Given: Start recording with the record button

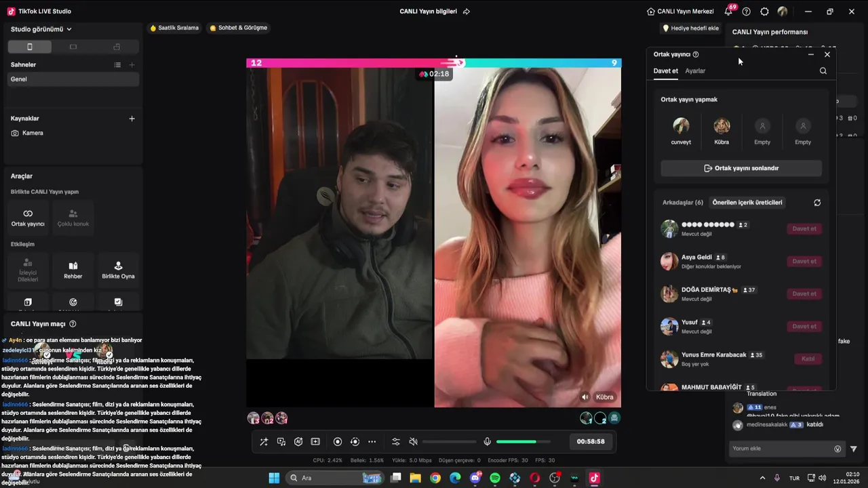Looking at the screenshot, I should (338, 442).
